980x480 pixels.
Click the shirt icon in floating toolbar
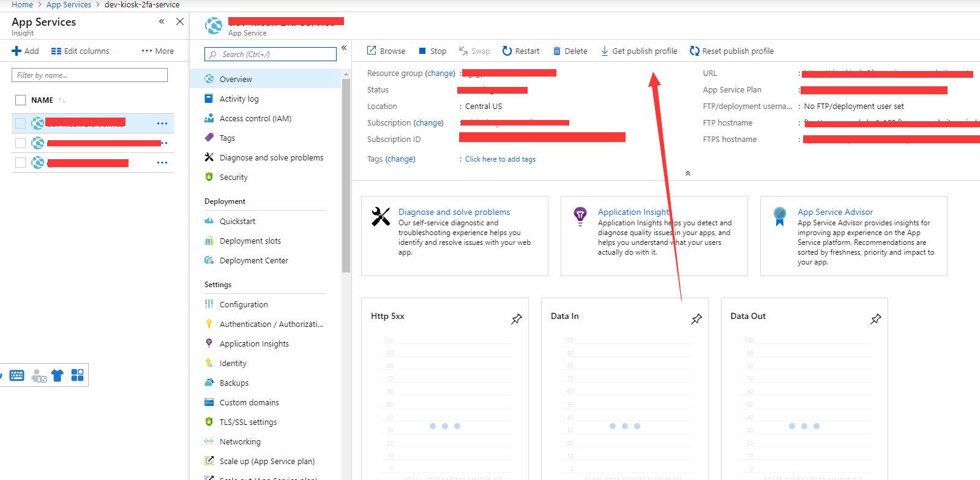pos(58,375)
